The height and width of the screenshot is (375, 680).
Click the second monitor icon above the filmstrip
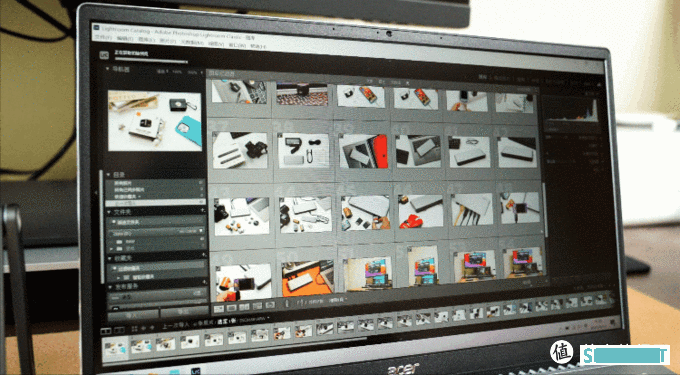(119, 330)
